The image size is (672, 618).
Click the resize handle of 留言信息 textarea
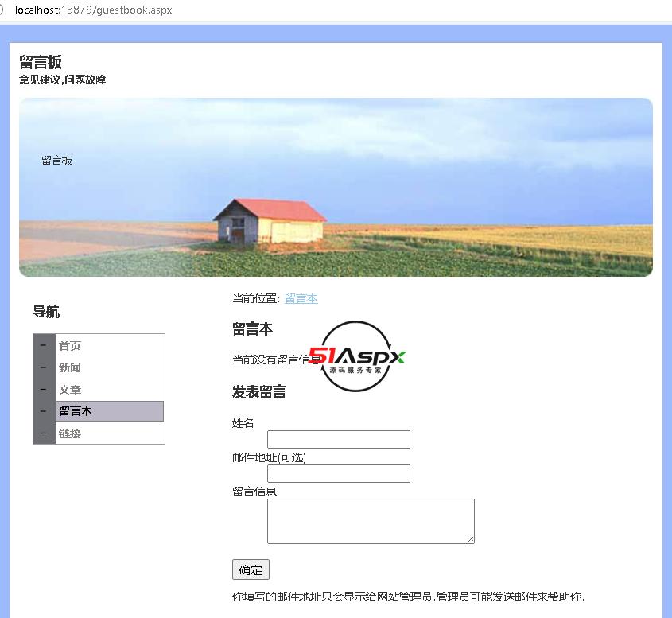(x=471, y=540)
